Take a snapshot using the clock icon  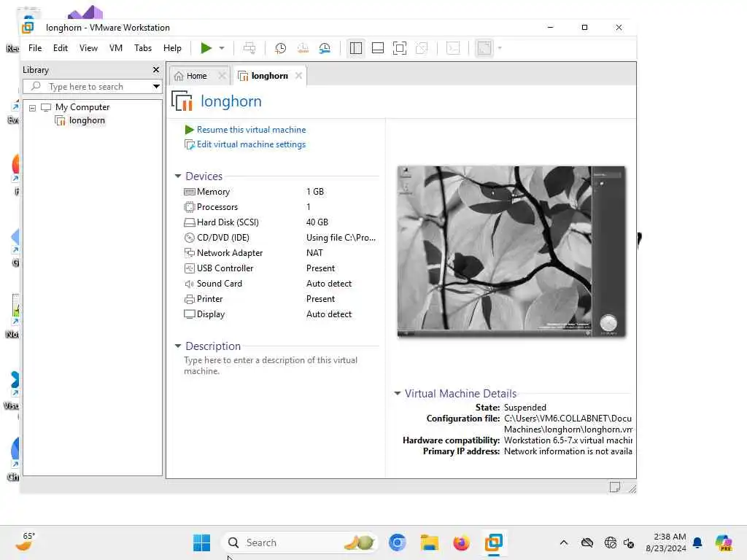(281, 48)
